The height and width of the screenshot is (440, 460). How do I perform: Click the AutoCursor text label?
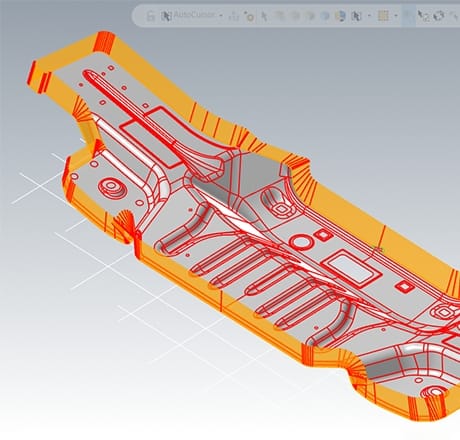[194, 15]
